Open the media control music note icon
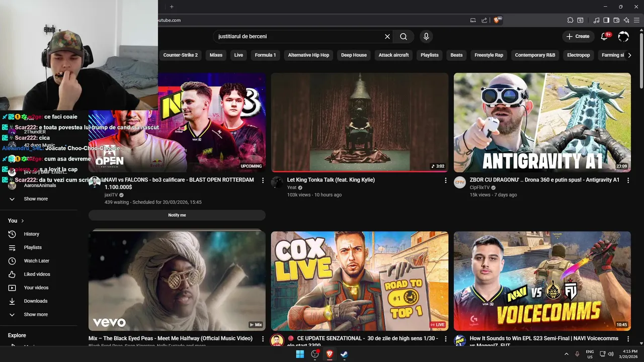The width and height of the screenshot is (644, 362). tap(597, 20)
